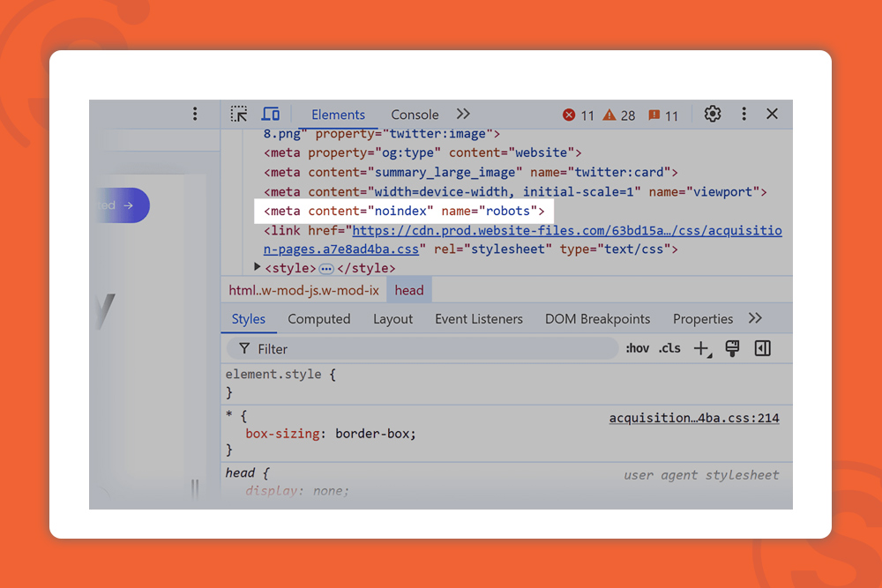Select the head breadcrumb
The image size is (882, 588).
click(x=409, y=290)
